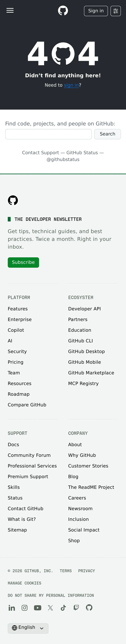Screen dimensions: 126x644
Task: Open GitHub's LinkedIn page icon
Action: (x=12, y=608)
